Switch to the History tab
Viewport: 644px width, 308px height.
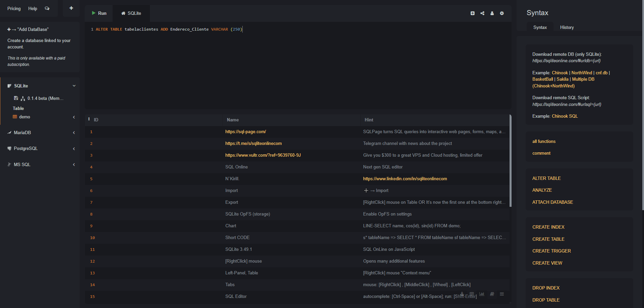click(x=567, y=27)
